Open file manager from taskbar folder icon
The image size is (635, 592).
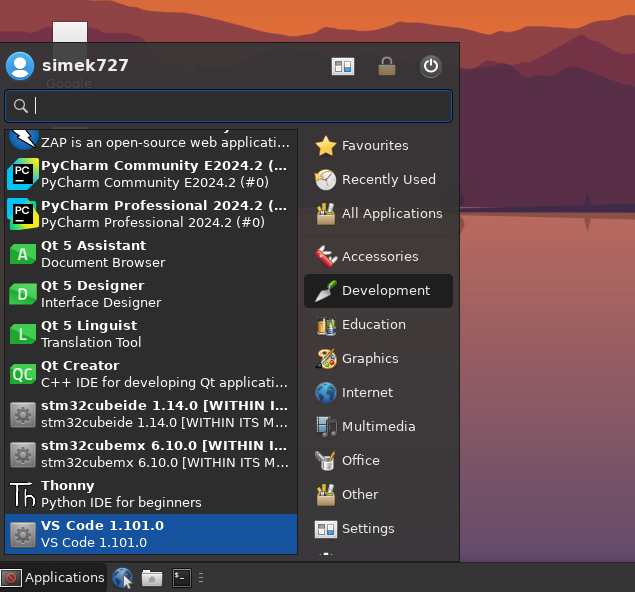click(x=152, y=578)
